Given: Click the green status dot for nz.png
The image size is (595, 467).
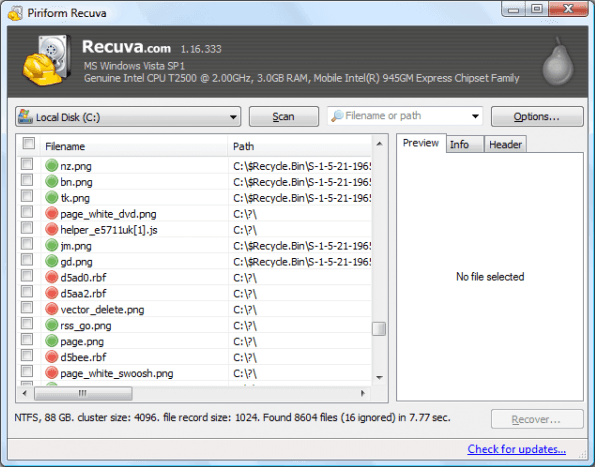Looking at the screenshot, I should coord(52,166).
